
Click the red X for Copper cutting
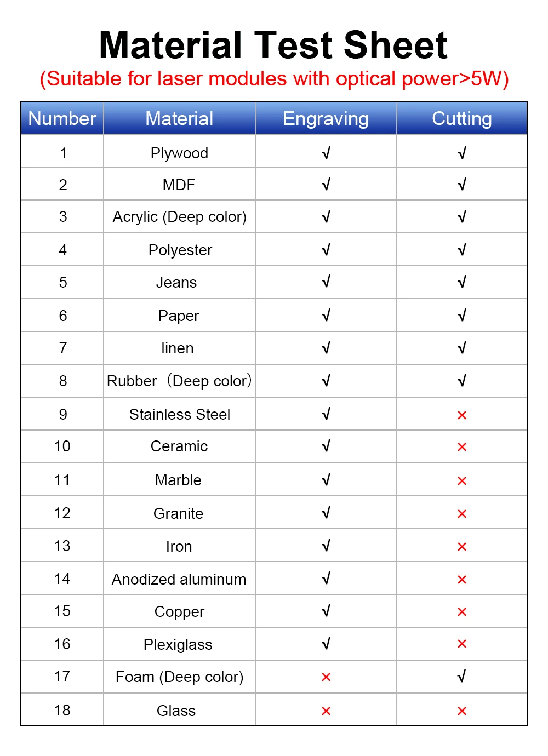pyautogui.click(x=462, y=612)
